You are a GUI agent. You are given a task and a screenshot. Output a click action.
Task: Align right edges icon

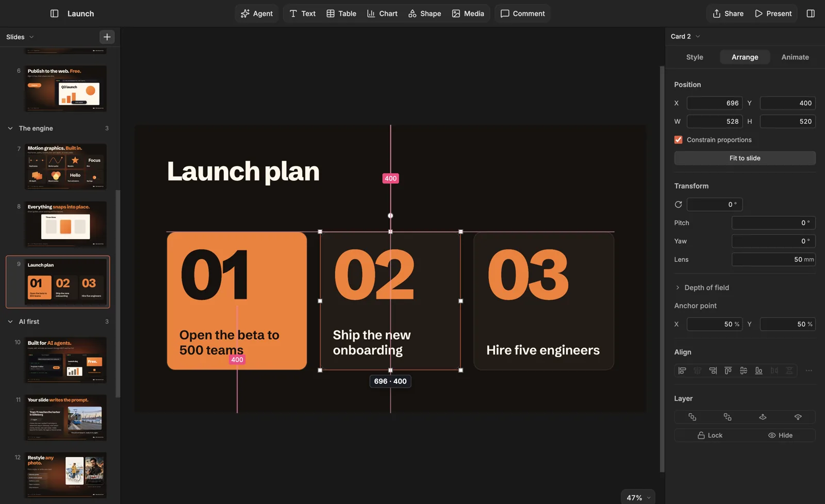coord(713,371)
